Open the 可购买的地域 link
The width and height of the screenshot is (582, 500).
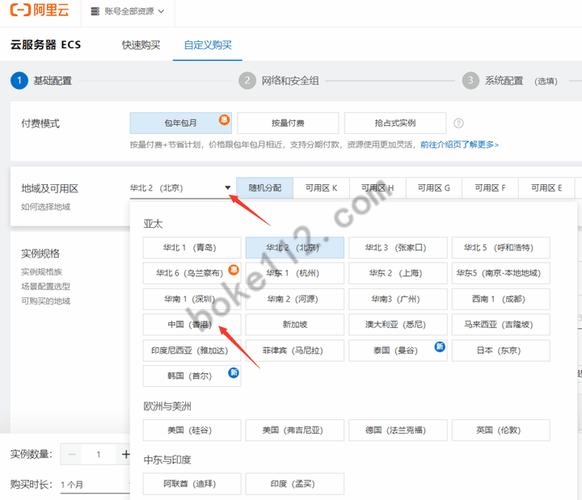tap(46, 301)
